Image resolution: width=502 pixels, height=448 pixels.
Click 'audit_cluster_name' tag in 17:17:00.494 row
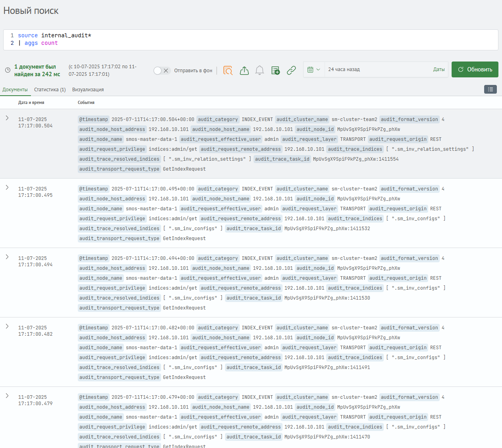[x=302, y=258]
